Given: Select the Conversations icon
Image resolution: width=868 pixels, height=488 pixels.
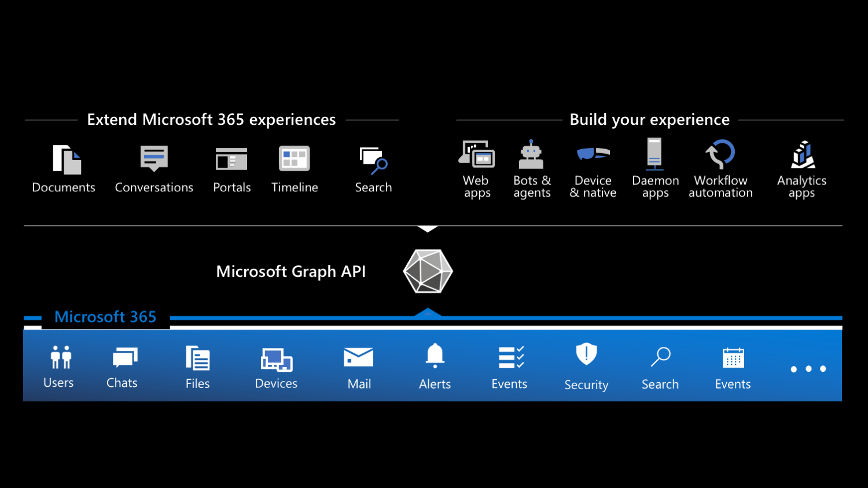Looking at the screenshot, I should [153, 157].
